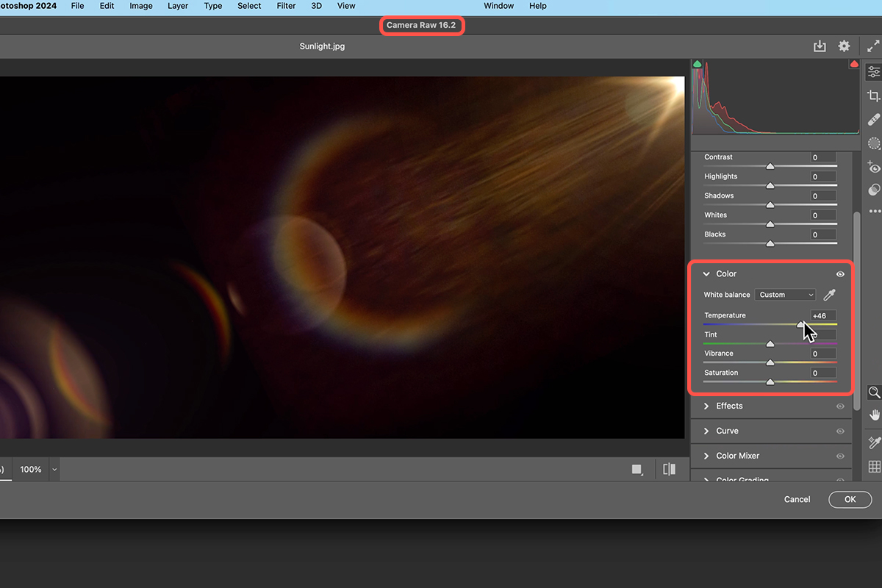Open the Masking circle tool
The image size is (882, 588).
(x=873, y=143)
